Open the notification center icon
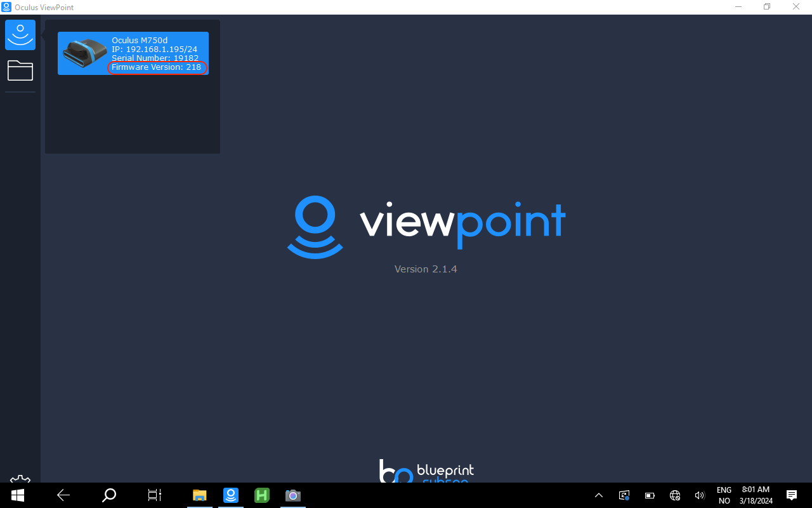The height and width of the screenshot is (508, 812). click(x=792, y=495)
